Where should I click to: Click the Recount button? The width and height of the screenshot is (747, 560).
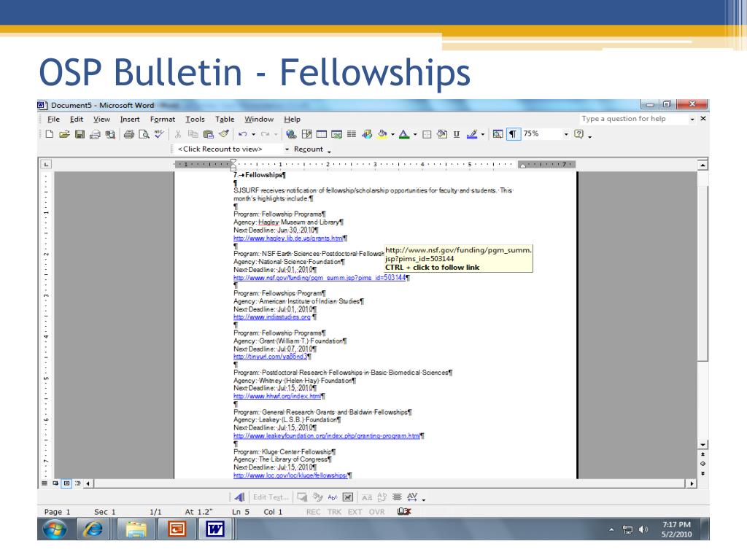pos(309,149)
